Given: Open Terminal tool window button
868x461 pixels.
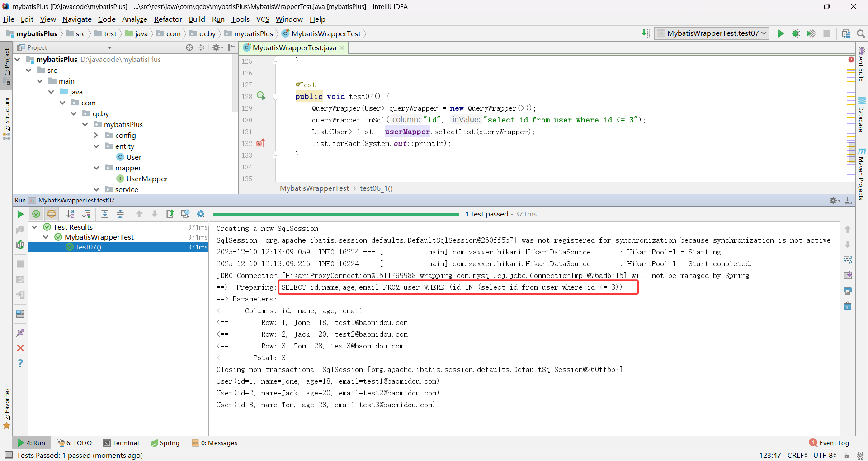Looking at the screenshot, I should [121, 443].
